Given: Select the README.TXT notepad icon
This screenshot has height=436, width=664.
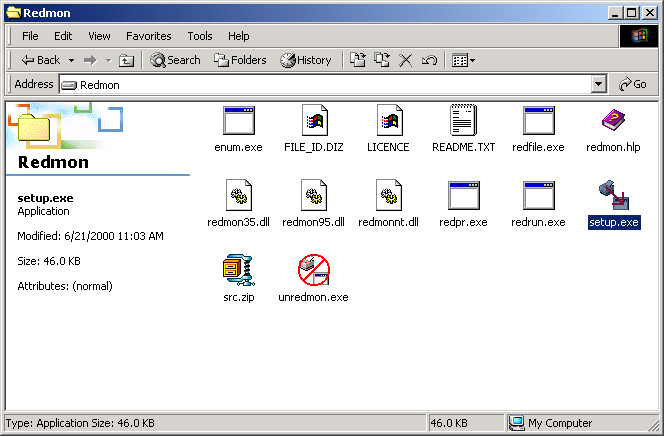Looking at the screenshot, I should point(463,120).
